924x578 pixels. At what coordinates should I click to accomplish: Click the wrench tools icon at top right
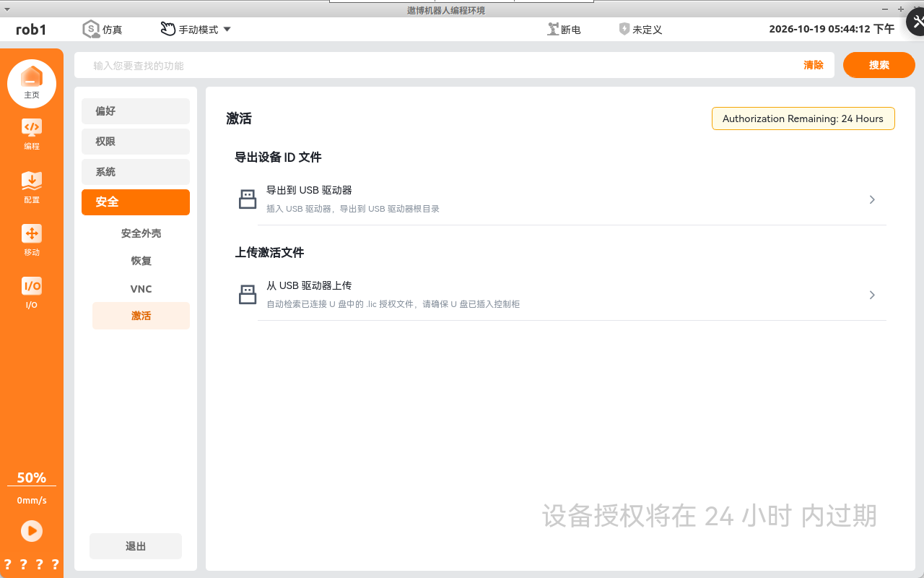[x=918, y=22]
